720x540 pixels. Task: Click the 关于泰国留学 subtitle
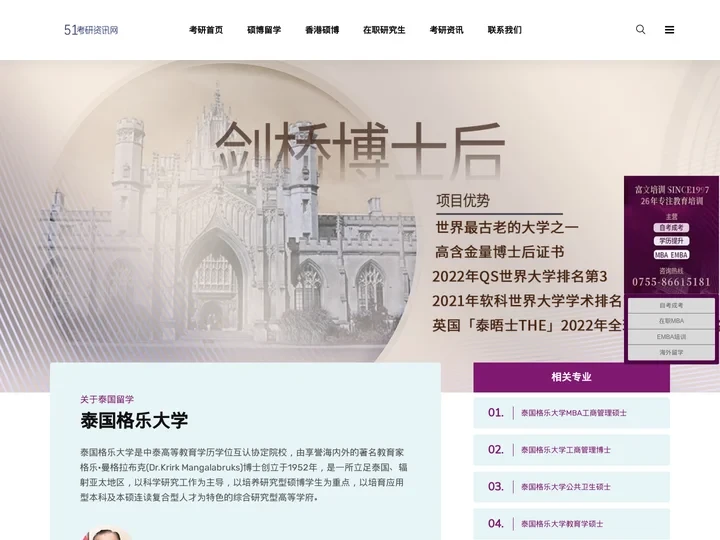click(107, 399)
